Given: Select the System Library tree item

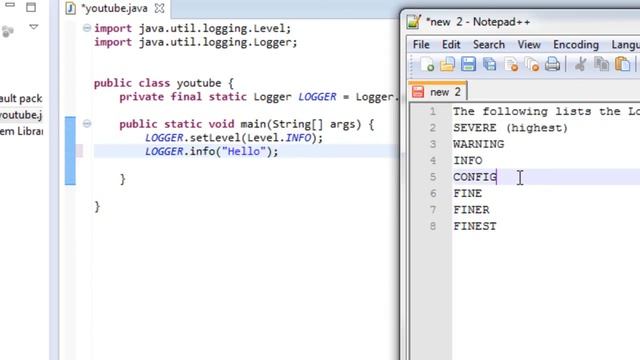Looking at the screenshot, I should (21, 131).
